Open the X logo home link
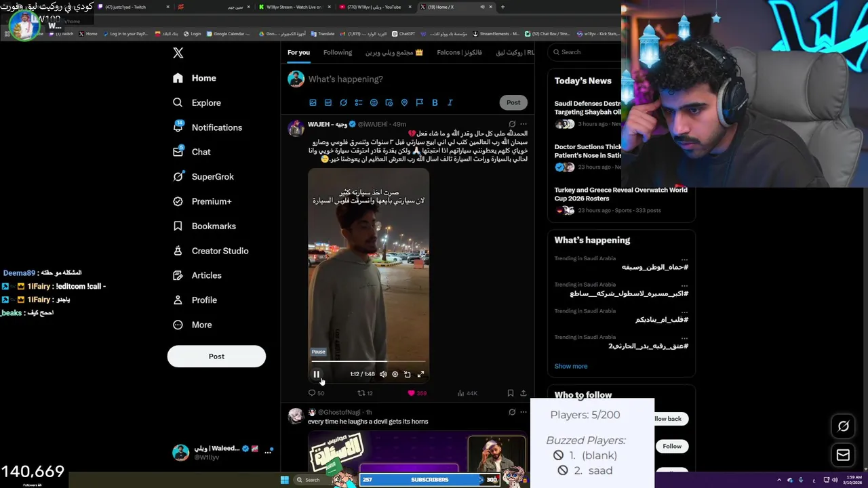The width and height of the screenshot is (868, 488). pyautogui.click(x=178, y=53)
